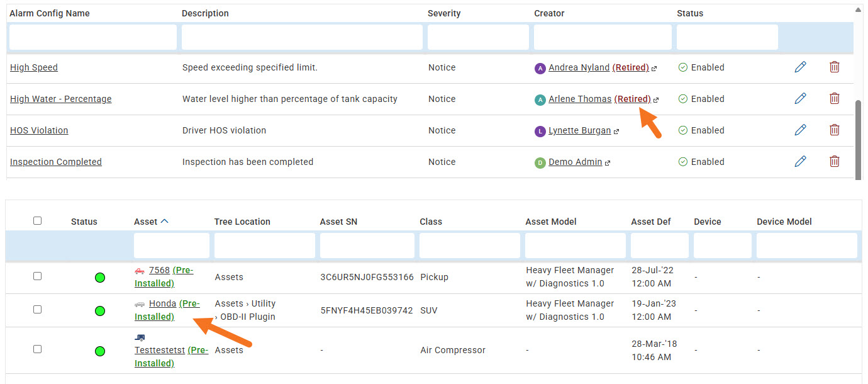Delete the High Water - Percentage alarm

[834, 98]
